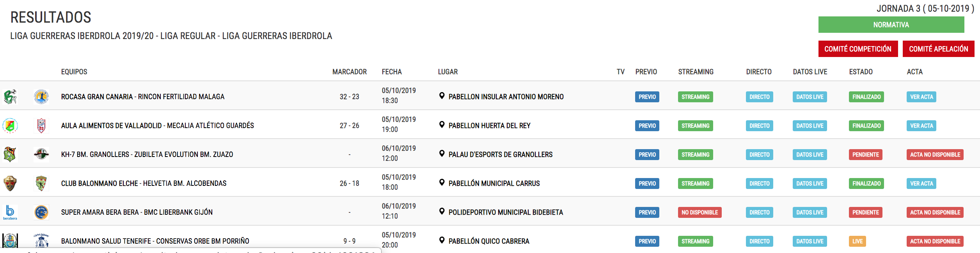Click the Aula Alimentos de Valladolid logo
Screen dimensions: 980x253
10,125
